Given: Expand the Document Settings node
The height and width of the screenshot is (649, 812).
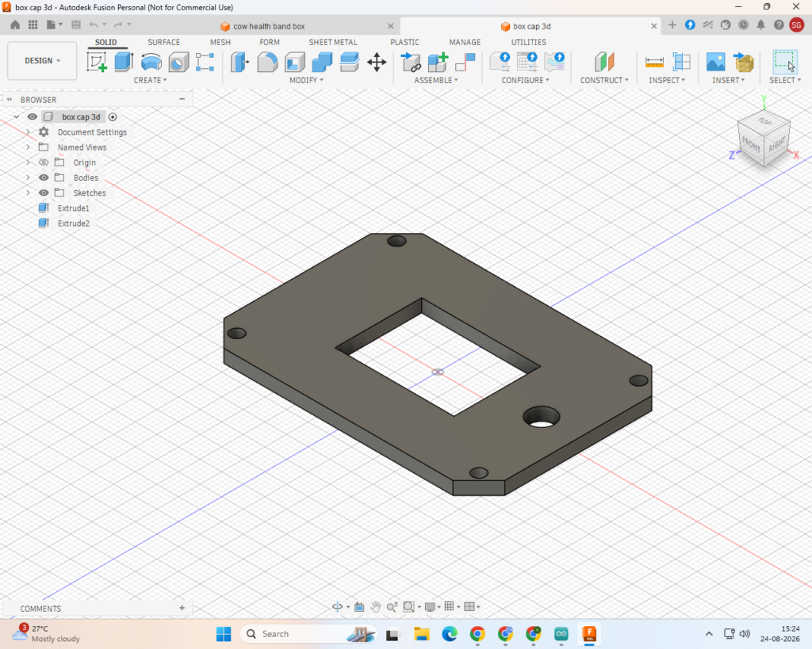Looking at the screenshot, I should [x=28, y=132].
